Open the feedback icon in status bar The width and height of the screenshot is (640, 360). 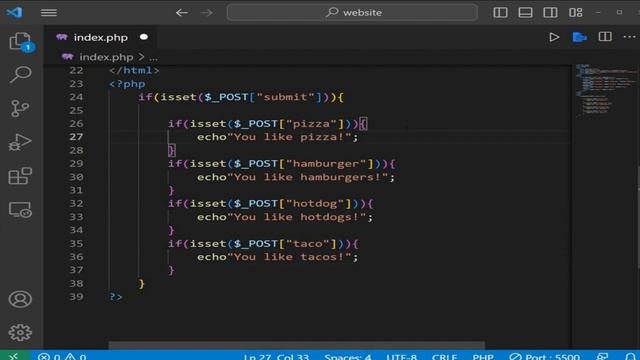pyautogui.click(x=602, y=356)
